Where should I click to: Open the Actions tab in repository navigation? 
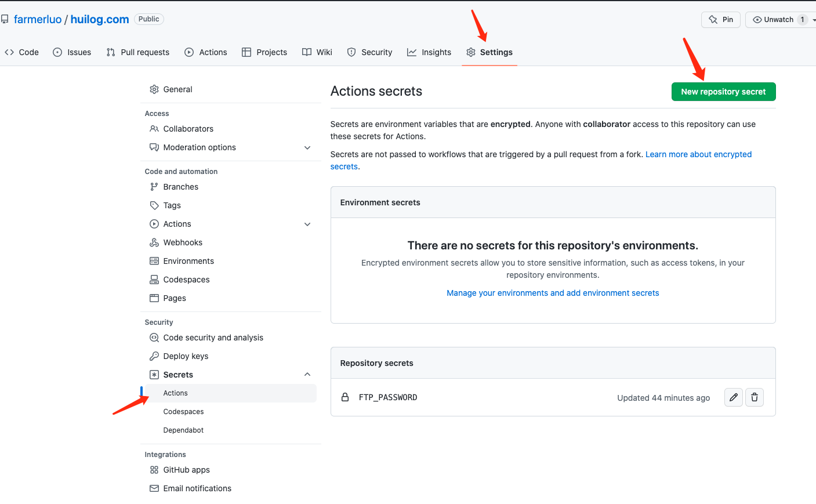tap(206, 52)
